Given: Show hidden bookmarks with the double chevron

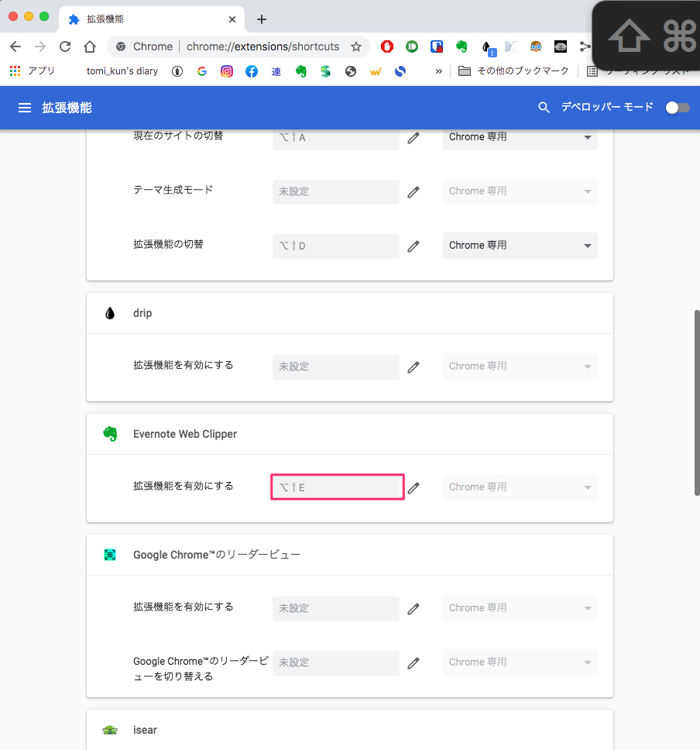Looking at the screenshot, I should point(438,71).
